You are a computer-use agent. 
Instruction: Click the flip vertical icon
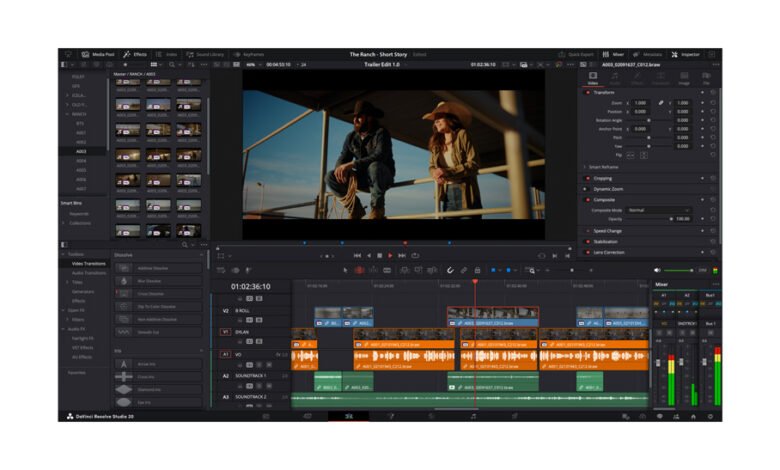[x=644, y=155]
